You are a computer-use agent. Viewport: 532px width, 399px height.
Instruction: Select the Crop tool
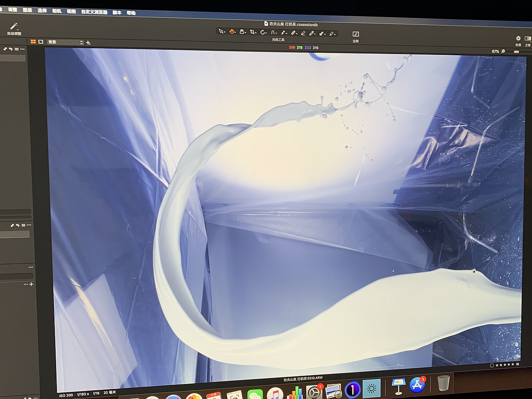(253, 32)
